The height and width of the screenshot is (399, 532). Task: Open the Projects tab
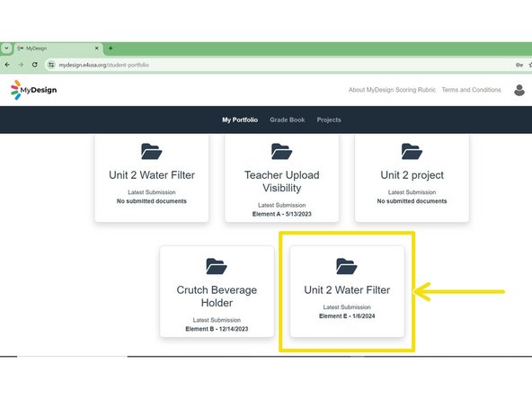pos(329,120)
